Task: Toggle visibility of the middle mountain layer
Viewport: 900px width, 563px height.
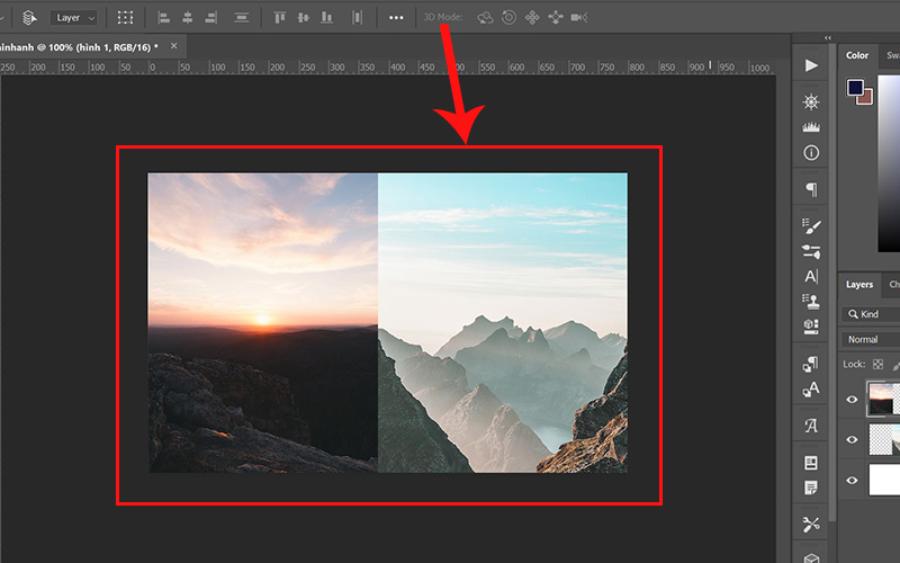Action: [852, 439]
